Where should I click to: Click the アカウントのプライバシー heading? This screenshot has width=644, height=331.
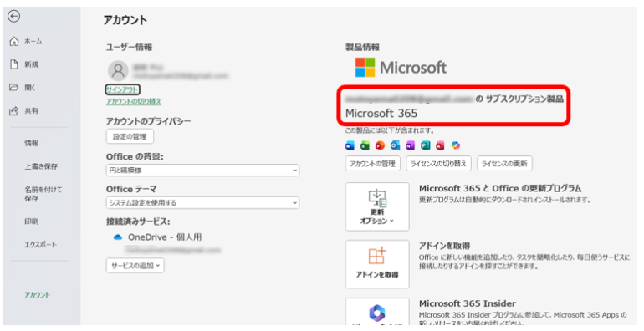coord(148,121)
